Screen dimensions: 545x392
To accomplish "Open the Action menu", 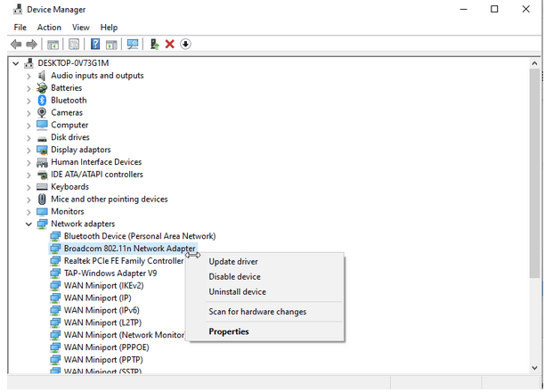I will (49, 27).
